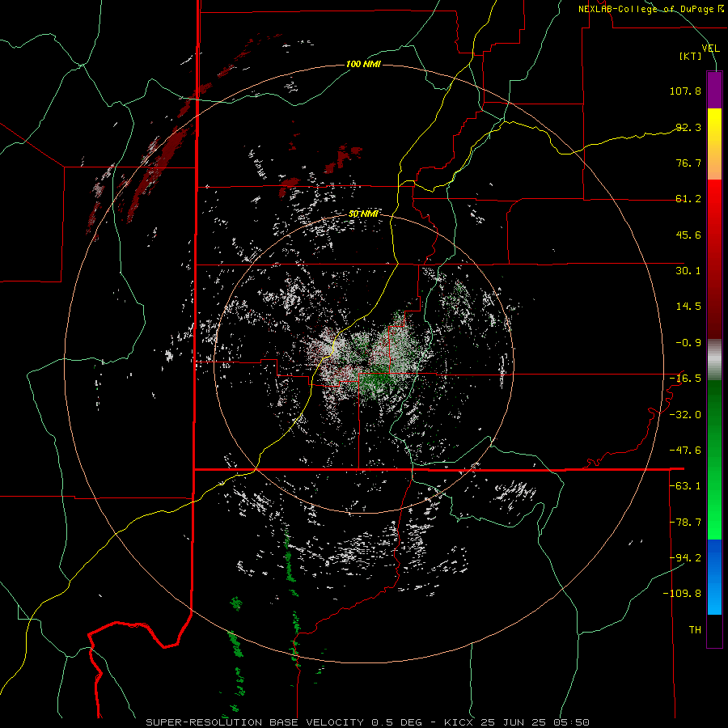
Task: Click the [KT] units label
Action: pyautogui.click(x=691, y=56)
